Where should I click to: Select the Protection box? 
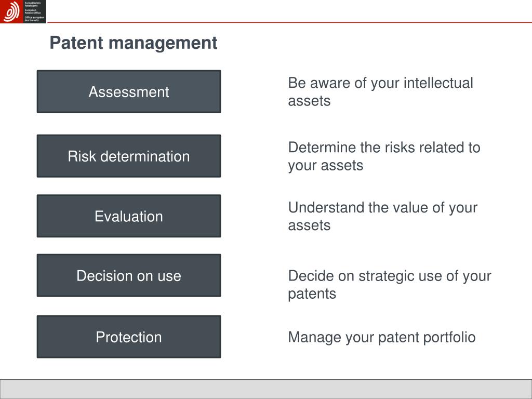[129, 337]
